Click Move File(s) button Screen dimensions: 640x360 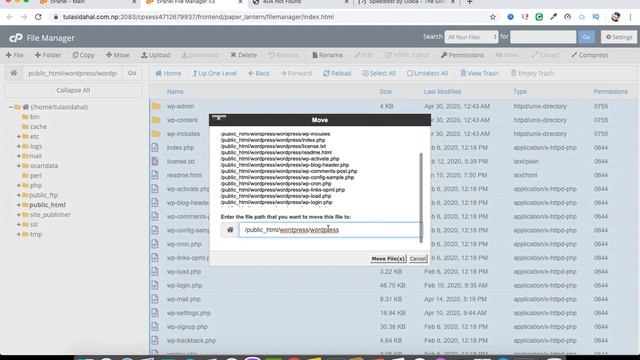[x=388, y=259]
